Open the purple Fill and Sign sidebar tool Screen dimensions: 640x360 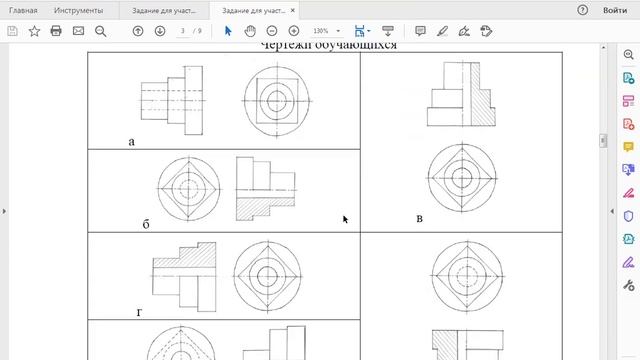click(629, 262)
